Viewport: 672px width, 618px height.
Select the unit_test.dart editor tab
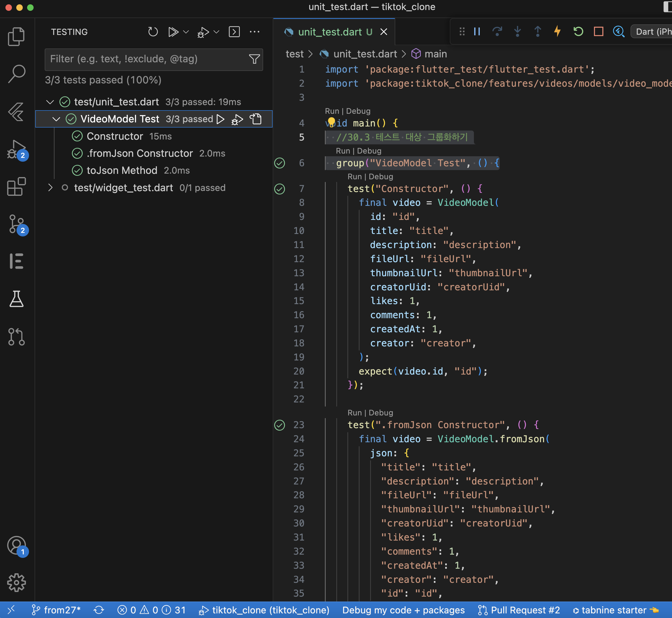pyautogui.click(x=330, y=32)
